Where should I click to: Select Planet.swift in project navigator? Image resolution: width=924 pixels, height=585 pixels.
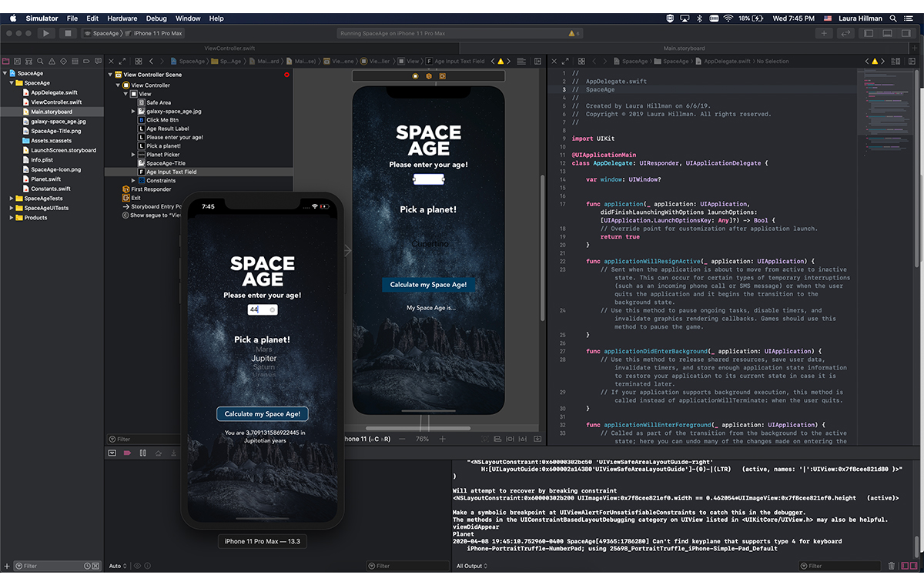click(x=46, y=179)
